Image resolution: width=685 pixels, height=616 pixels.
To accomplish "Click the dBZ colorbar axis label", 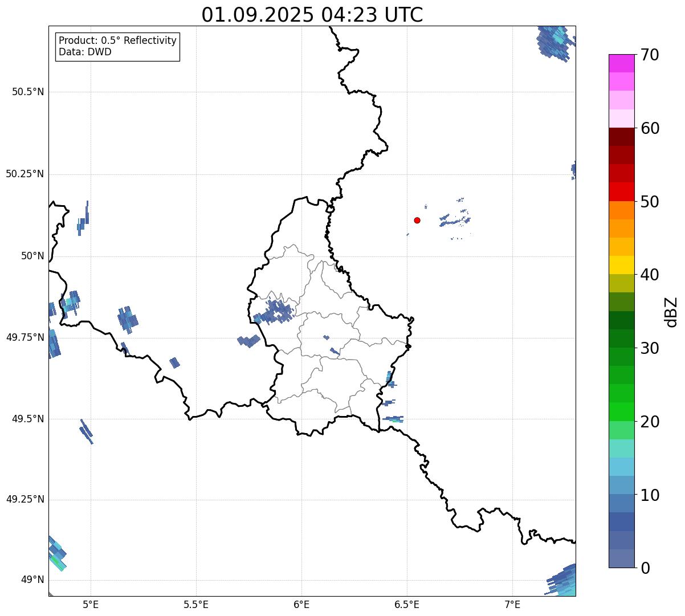I will click(x=671, y=311).
